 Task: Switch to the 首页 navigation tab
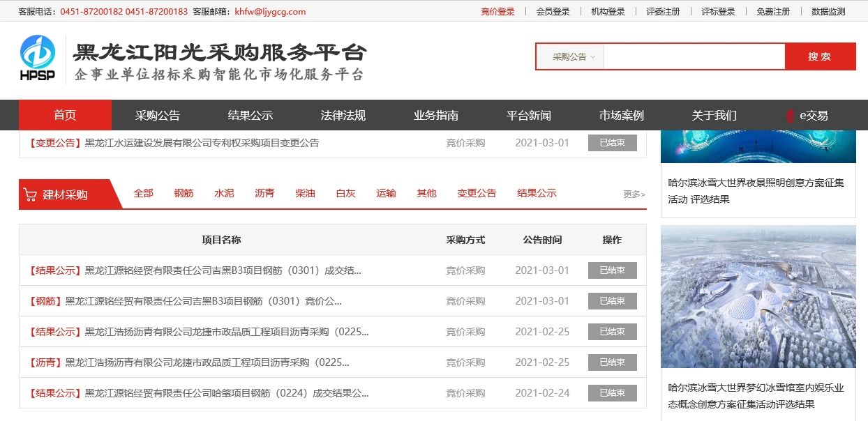coord(65,115)
